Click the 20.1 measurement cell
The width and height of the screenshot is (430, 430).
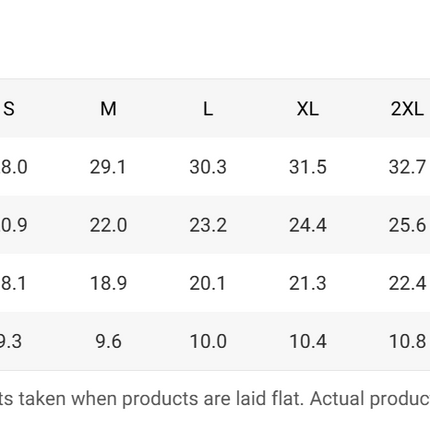click(208, 283)
